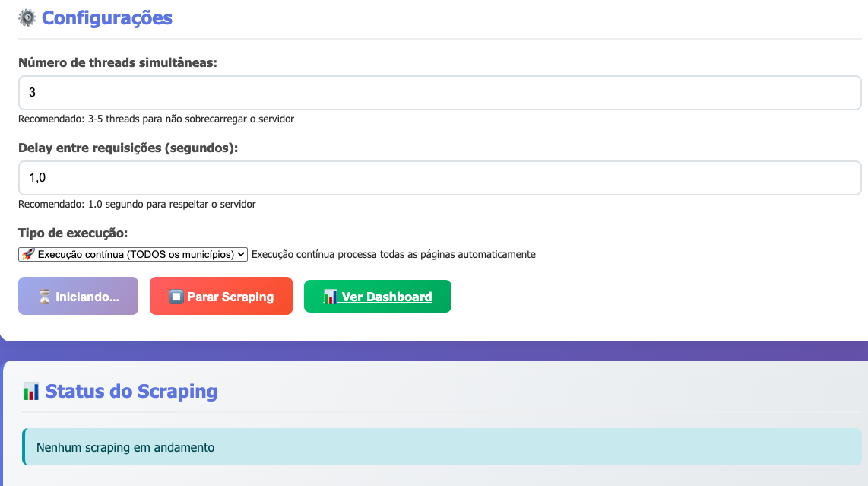Viewport: 868px width, 486px height.
Task: Select the Nenhum scraping em andamento status message
Action: (125, 447)
